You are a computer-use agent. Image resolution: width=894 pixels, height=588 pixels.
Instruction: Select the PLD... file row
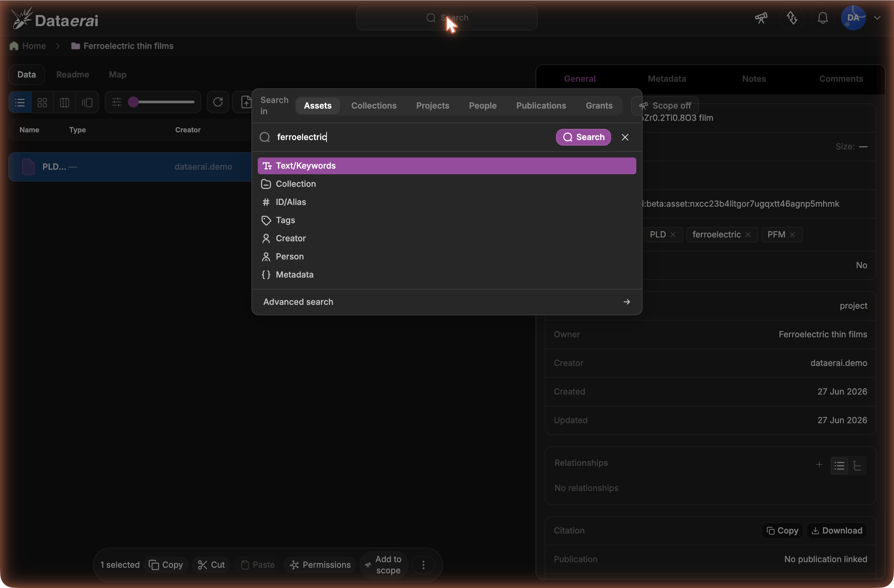(130, 167)
